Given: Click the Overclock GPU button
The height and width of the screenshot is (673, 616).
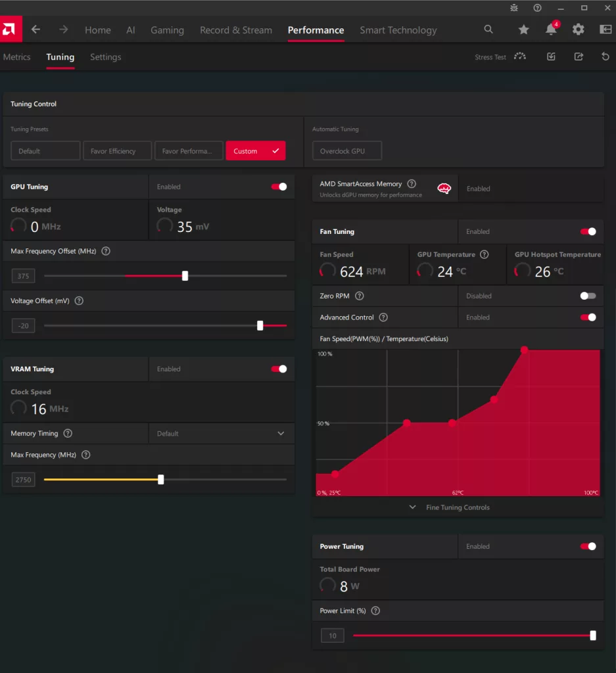Looking at the screenshot, I should (347, 151).
